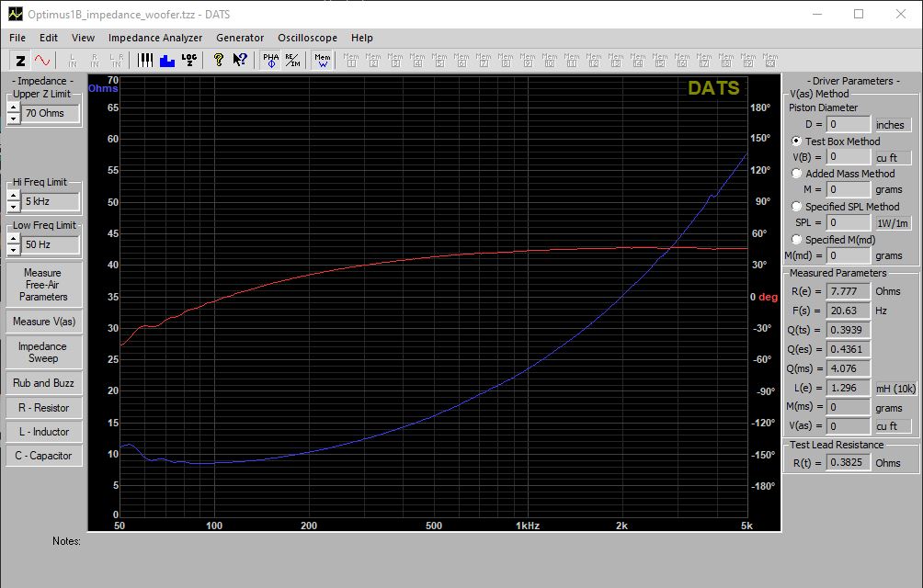
Task: Decrease the Hi Freq Limit stepper
Action: click(x=14, y=207)
